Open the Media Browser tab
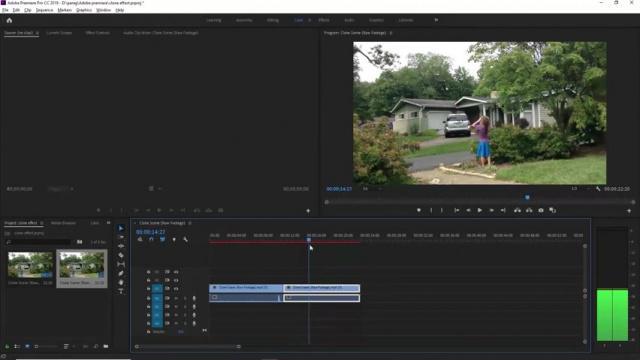Viewport: 640px width, 360px height. tap(63, 223)
